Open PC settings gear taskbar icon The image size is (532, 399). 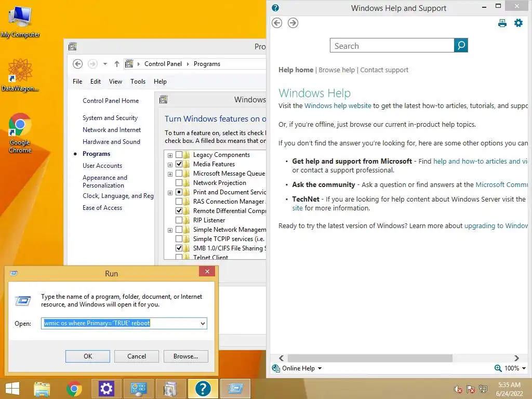106,389
